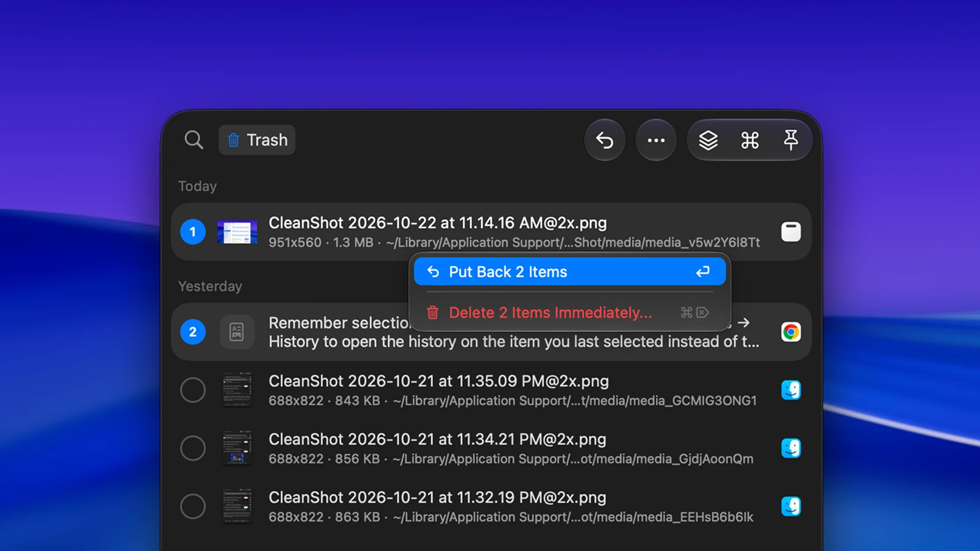Click Finder icon on 11.34.21 PM row
The image size is (980, 551).
pos(791,448)
